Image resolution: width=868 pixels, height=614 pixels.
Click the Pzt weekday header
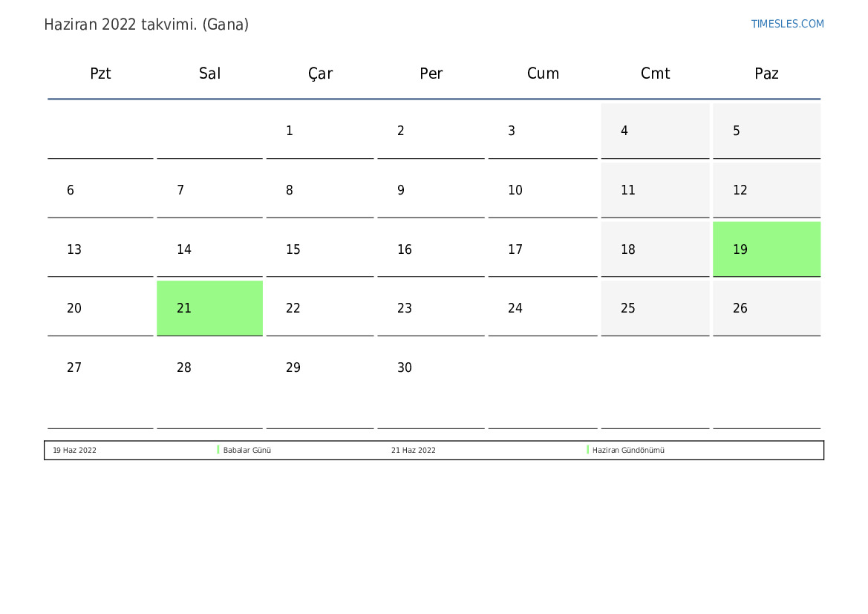click(101, 74)
